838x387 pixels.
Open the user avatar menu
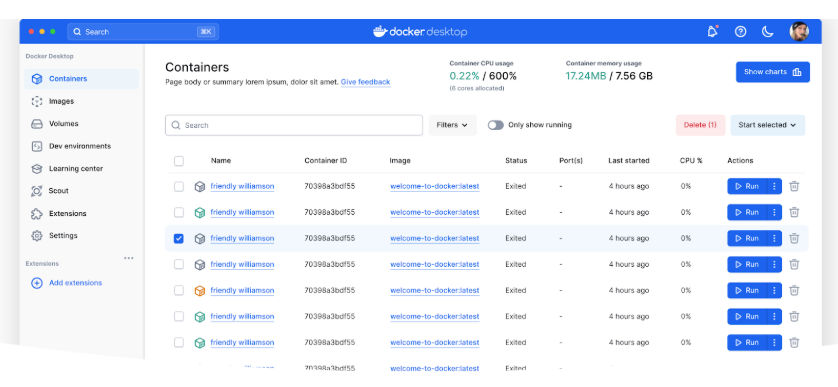799,32
